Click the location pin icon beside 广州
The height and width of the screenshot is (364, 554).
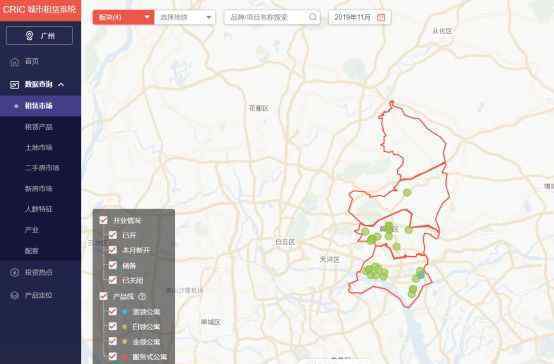(x=30, y=36)
